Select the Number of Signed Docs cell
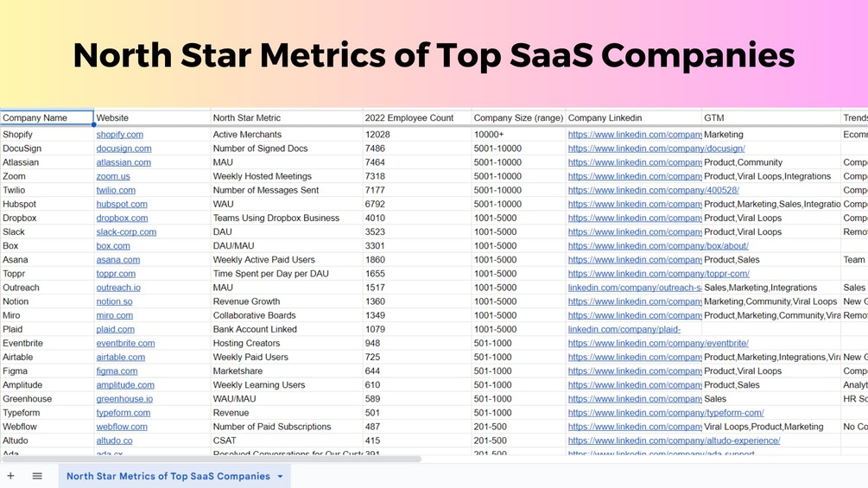This screenshot has height=488, width=868. pos(287,149)
